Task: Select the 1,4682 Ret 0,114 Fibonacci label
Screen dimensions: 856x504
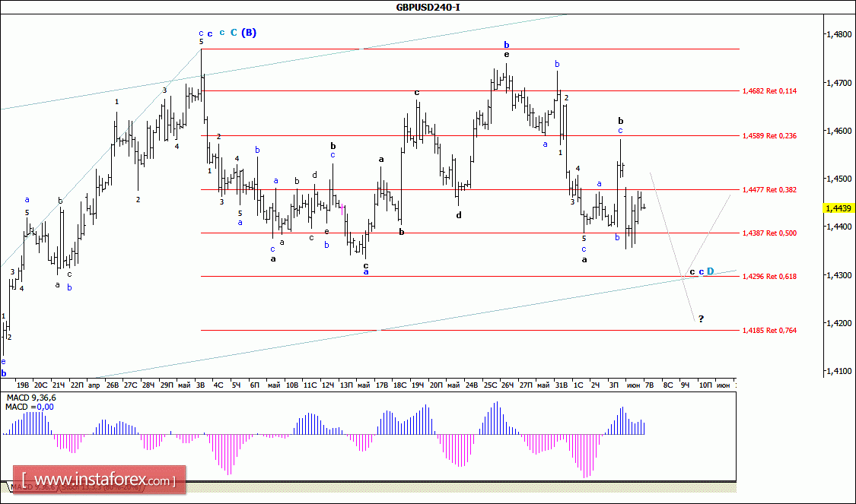Action: click(768, 91)
